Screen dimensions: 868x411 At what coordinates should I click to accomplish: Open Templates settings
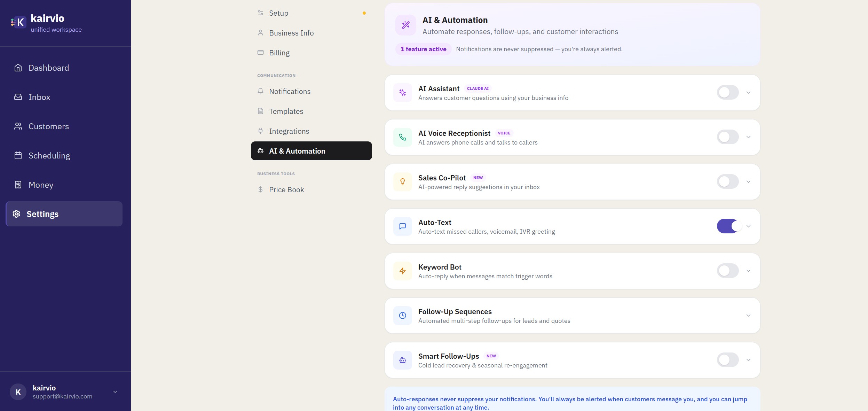[311, 111]
